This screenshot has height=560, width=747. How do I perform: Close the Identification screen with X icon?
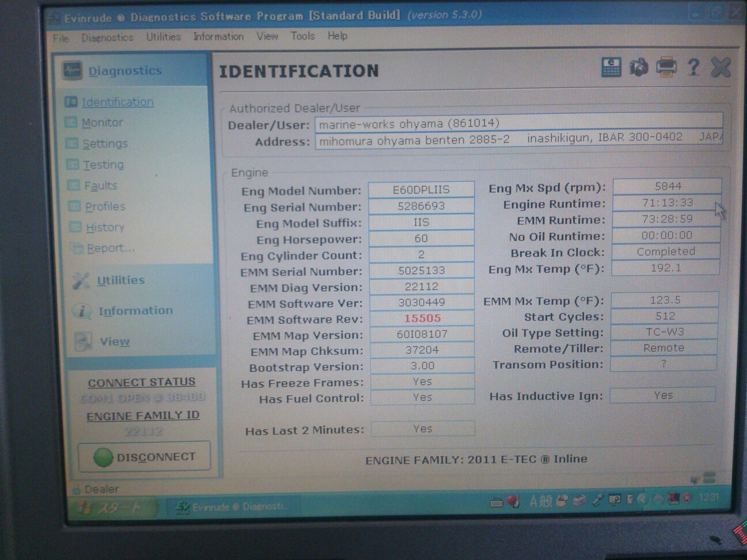[720, 67]
